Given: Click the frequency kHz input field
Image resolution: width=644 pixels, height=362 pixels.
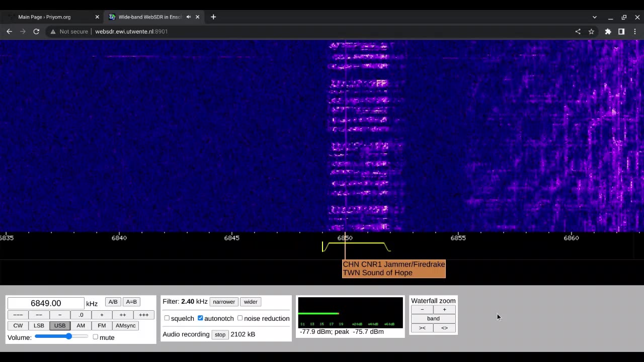Looking at the screenshot, I should (x=46, y=303).
